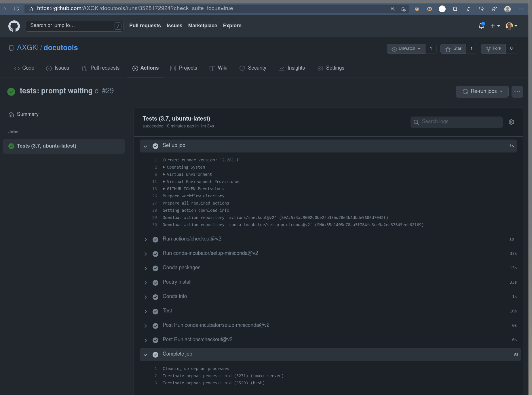This screenshot has width=532, height=395.
Task: Click the browser address bar URL
Action: click(135, 9)
